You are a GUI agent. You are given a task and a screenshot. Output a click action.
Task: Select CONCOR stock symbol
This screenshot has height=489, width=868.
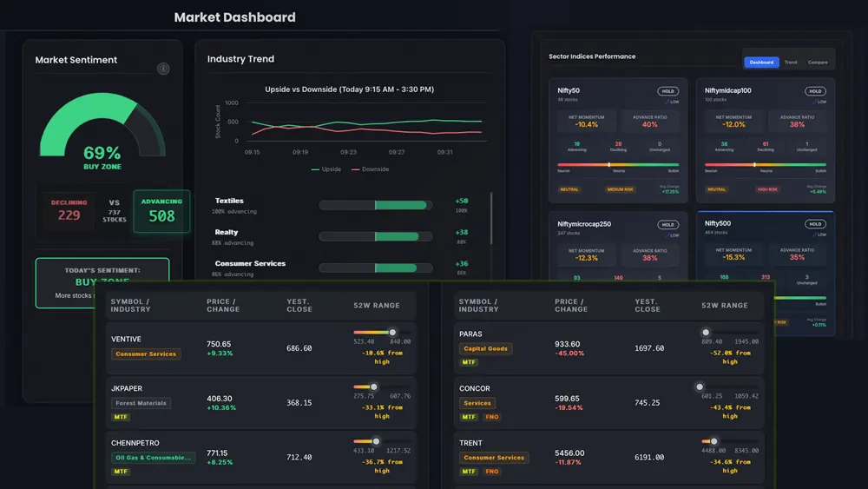[475, 388]
